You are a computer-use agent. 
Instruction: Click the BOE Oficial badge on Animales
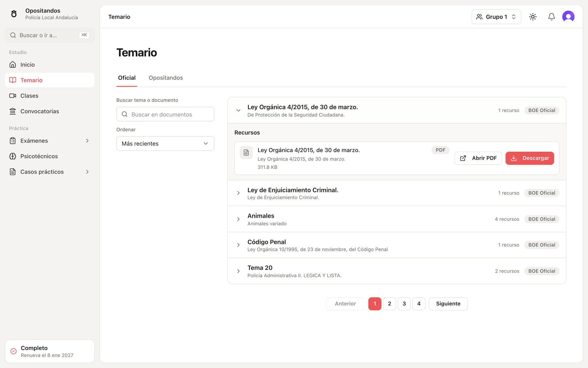(542, 219)
